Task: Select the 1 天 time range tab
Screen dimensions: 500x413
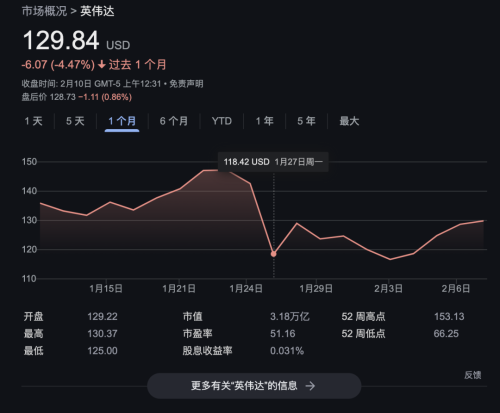Action: (x=33, y=121)
